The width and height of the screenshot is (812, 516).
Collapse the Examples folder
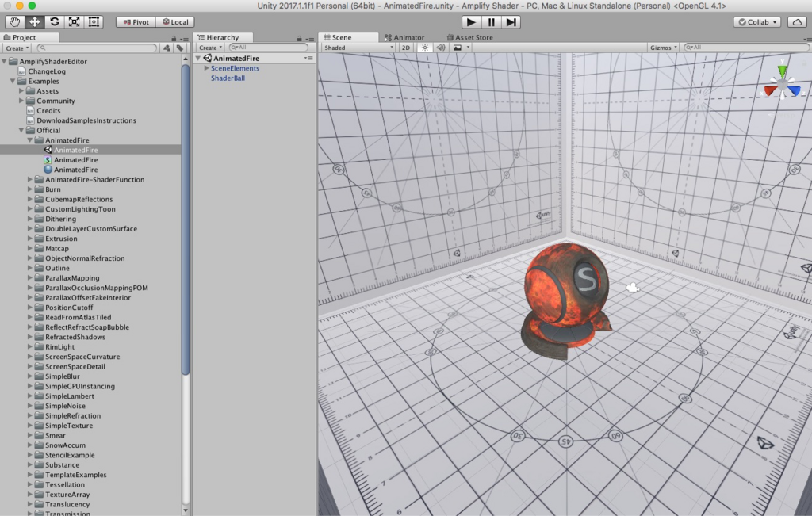[13, 82]
